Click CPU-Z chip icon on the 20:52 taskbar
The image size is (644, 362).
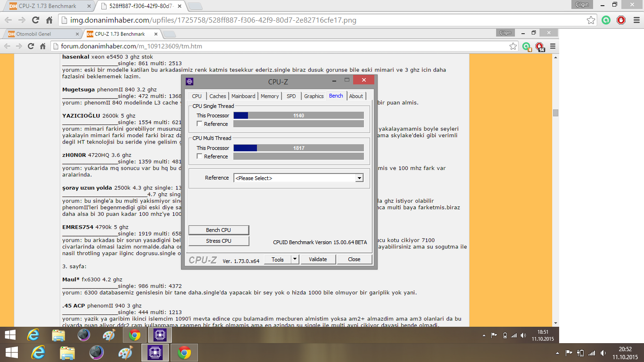[156, 353]
